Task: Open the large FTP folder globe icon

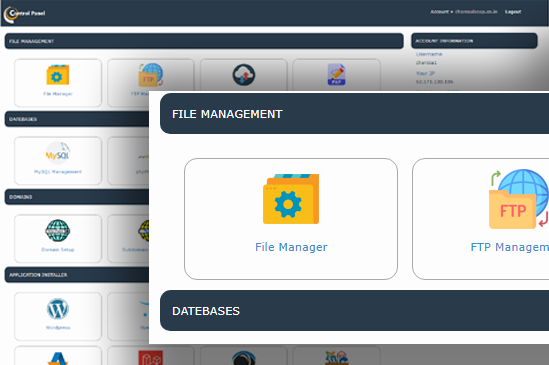Action: [x=519, y=199]
